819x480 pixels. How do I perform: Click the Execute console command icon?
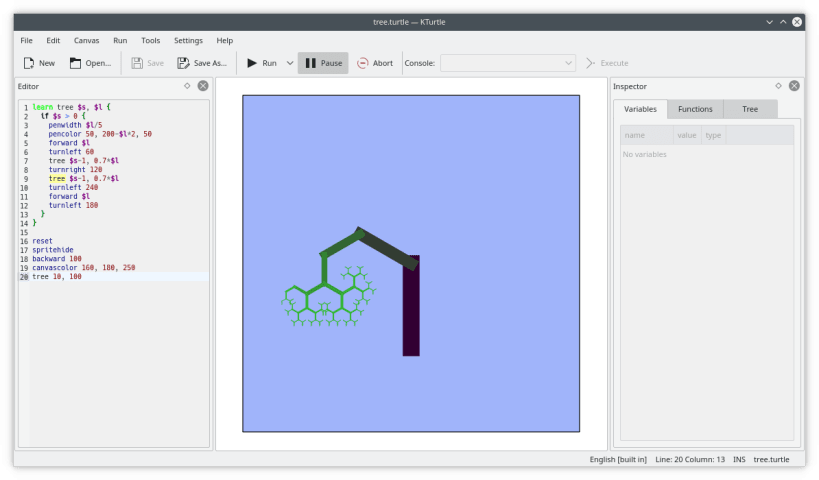tap(590, 63)
